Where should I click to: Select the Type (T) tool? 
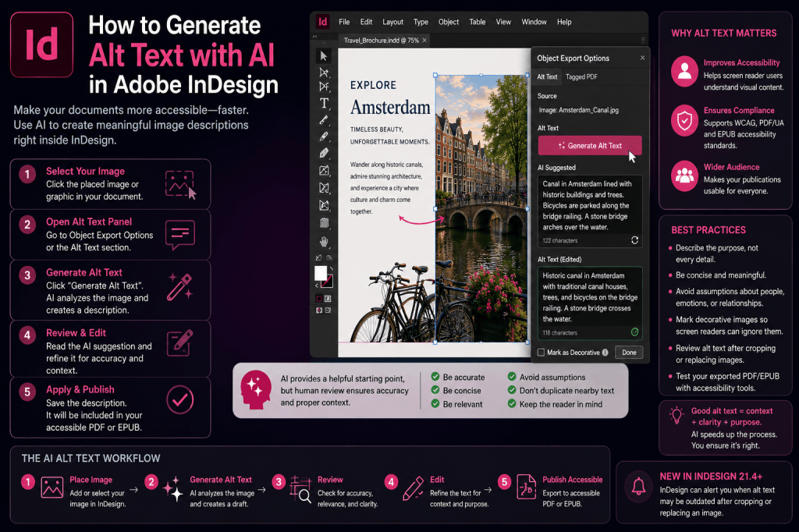click(324, 104)
